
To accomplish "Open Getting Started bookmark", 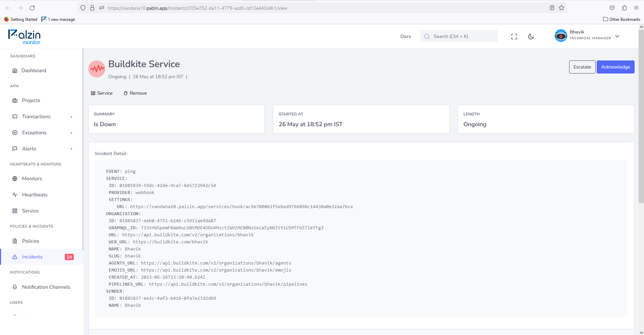I will tap(21, 19).
